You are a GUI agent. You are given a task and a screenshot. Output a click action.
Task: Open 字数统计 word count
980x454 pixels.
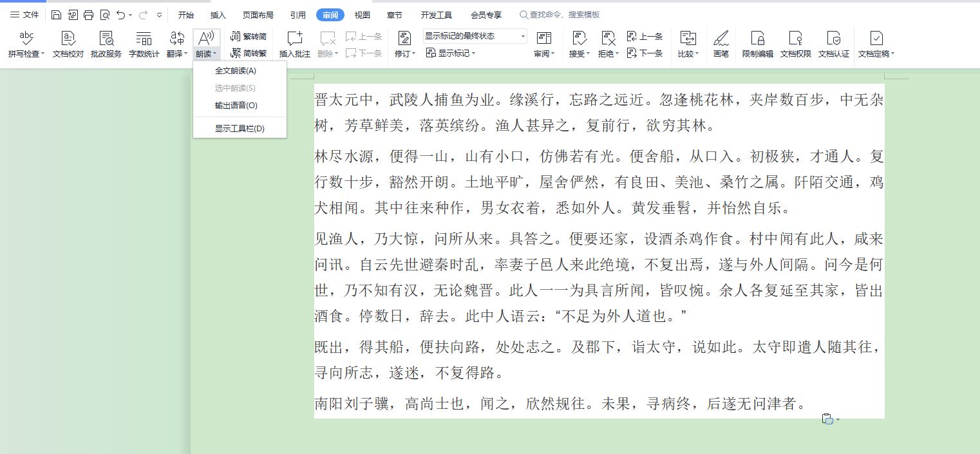pos(144,45)
